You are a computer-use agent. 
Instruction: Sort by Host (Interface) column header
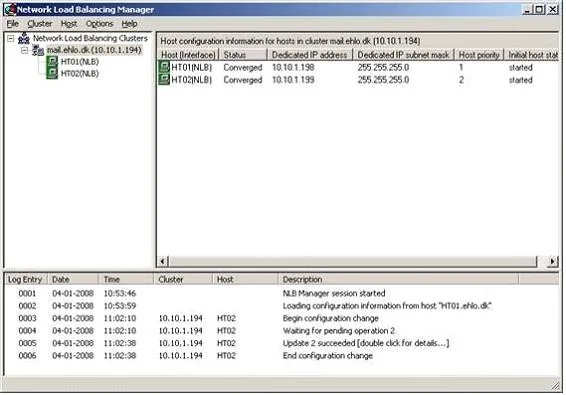(x=188, y=55)
